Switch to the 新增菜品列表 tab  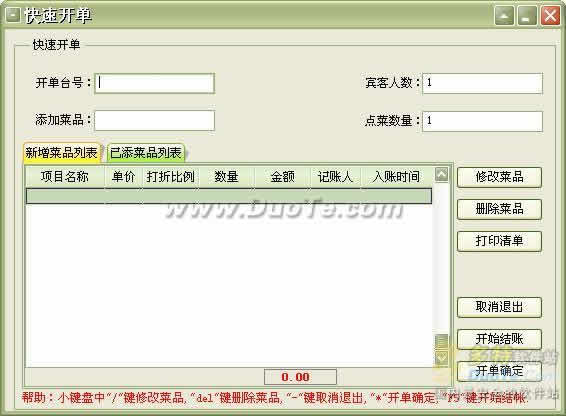tap(61, 153)
